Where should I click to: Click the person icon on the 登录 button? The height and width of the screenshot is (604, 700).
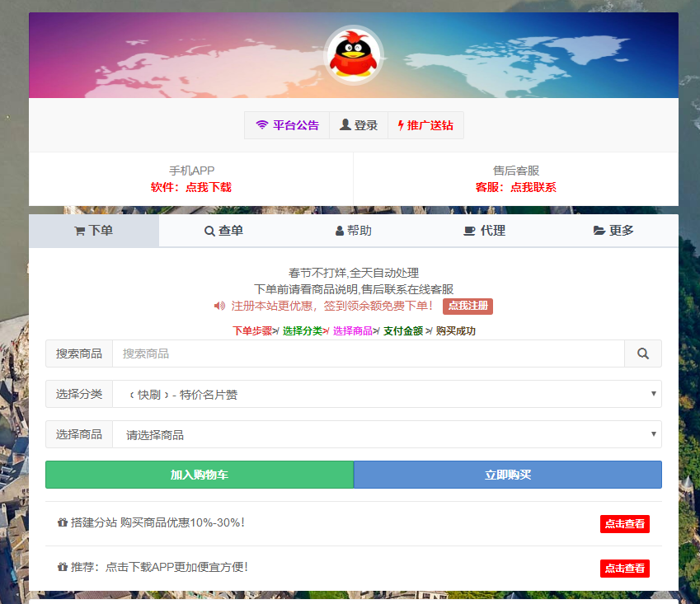pos(345,125)
